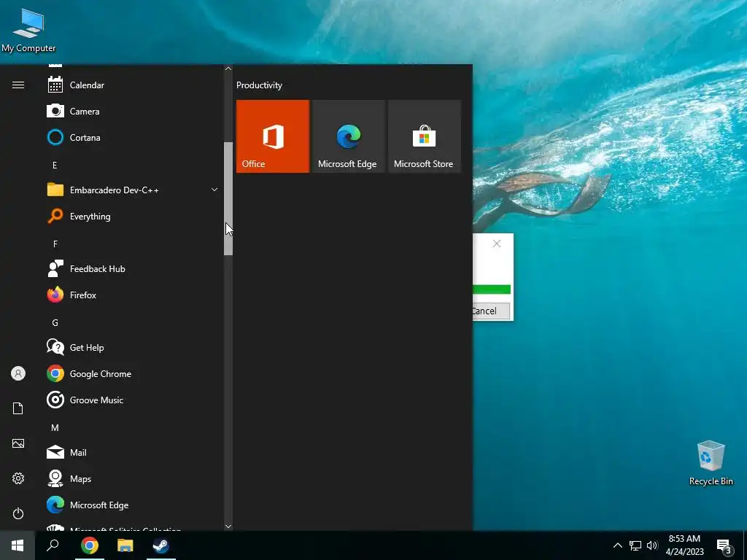
Task: Switch to Steam on the taskbar
Action: pos(161,545)
